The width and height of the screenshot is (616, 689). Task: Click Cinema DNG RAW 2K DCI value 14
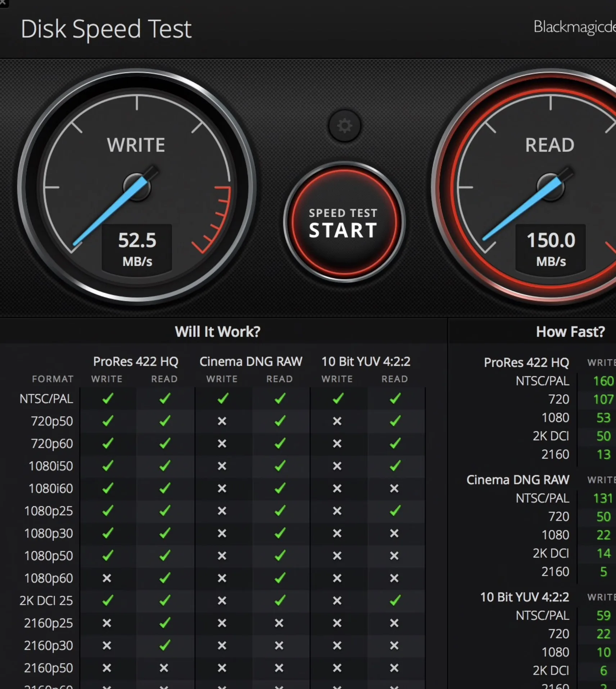pos(603,553)
